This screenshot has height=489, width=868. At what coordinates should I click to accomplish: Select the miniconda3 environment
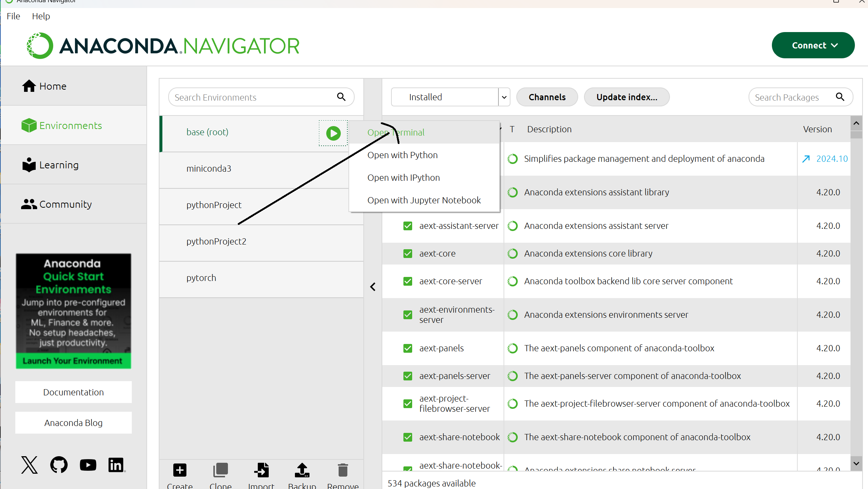pyautogui.click(x=261, y=170)
